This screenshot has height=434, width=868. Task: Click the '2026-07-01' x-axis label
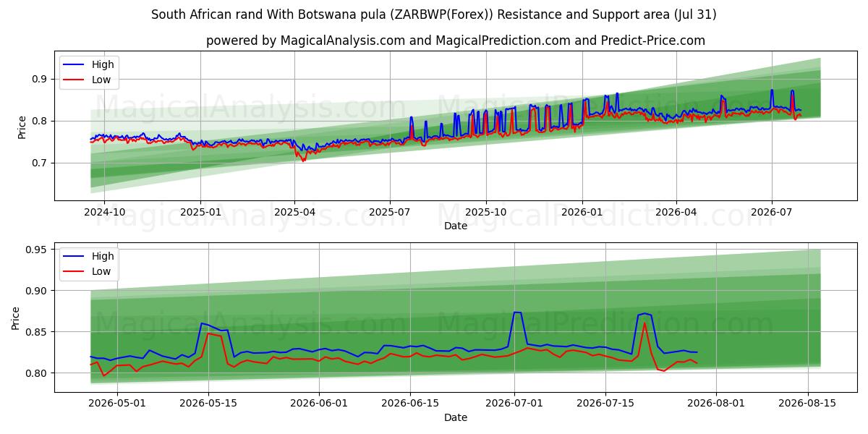coord(514,404)
